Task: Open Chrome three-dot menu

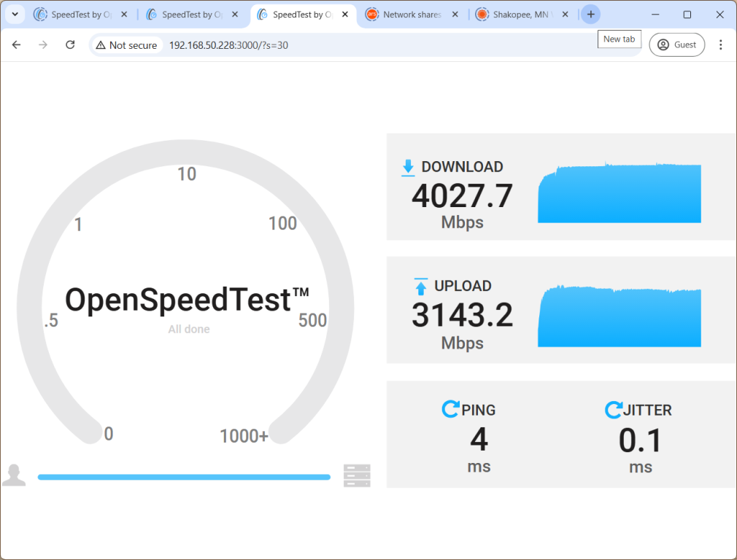Action: click(x=720, y=44)
